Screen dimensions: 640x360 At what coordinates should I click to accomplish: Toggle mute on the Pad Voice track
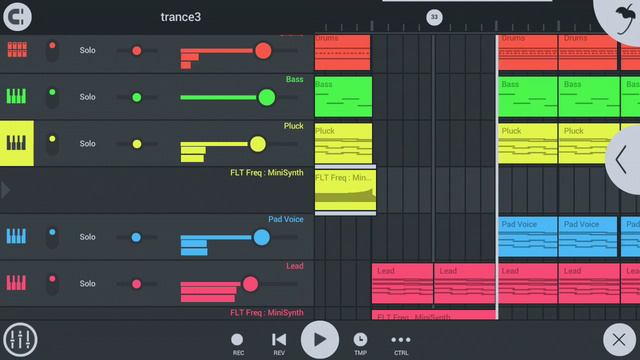pos(52,237)
